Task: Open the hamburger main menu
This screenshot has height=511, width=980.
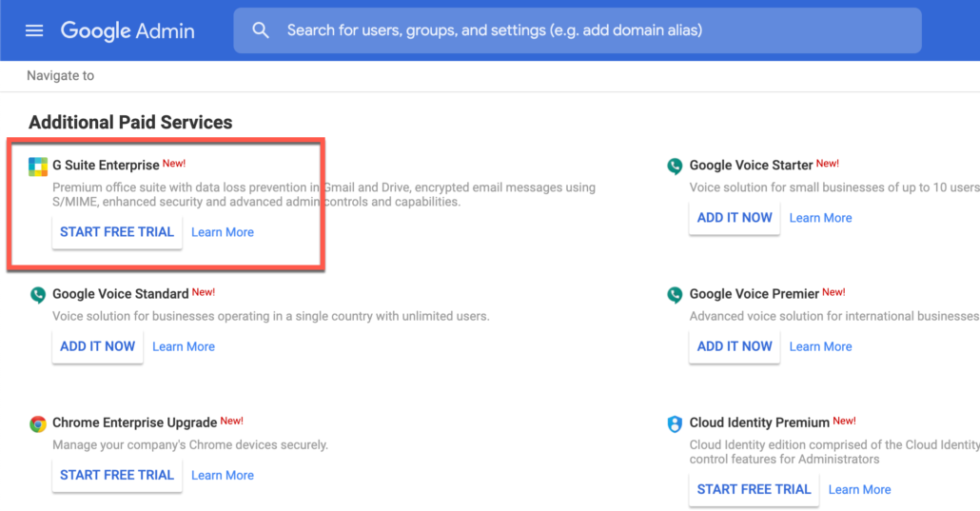Action: (34, 30)
